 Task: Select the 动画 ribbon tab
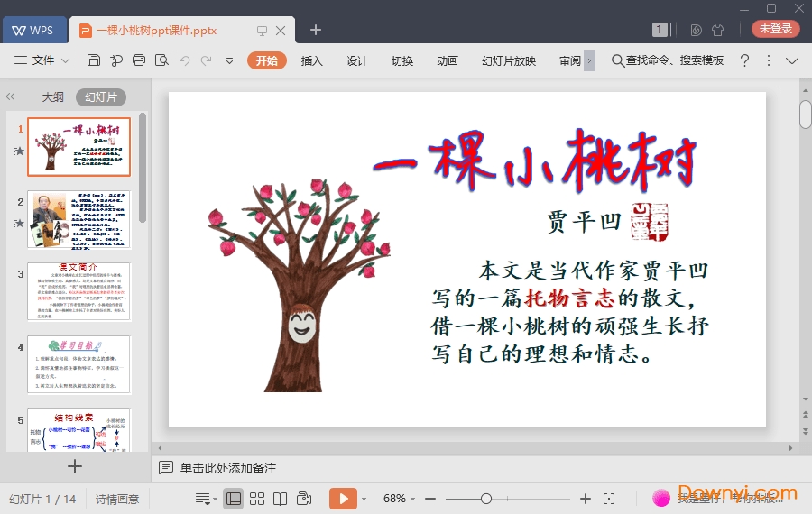click(x=448, y=60)
